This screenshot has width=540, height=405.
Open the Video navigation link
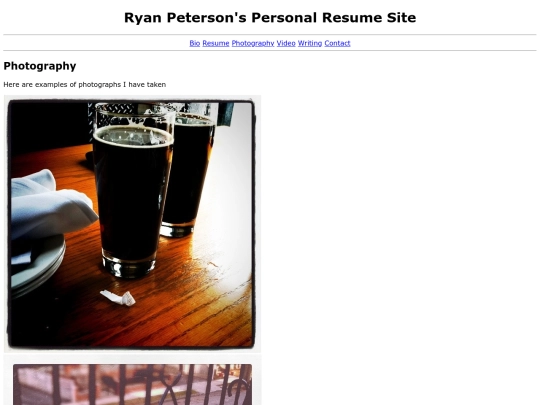(x=286, y=43)
